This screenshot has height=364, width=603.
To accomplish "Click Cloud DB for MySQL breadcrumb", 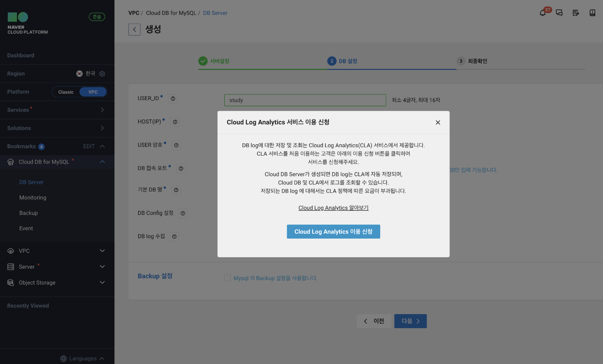I will [x=171, y=13].
